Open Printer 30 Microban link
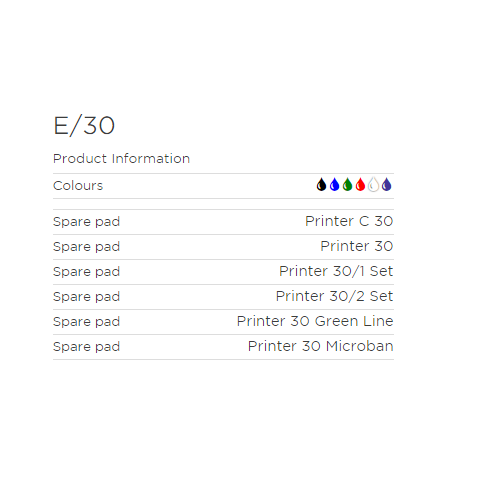Image resolution: width=500 pixels, height=498 pixels. point(320,346)
